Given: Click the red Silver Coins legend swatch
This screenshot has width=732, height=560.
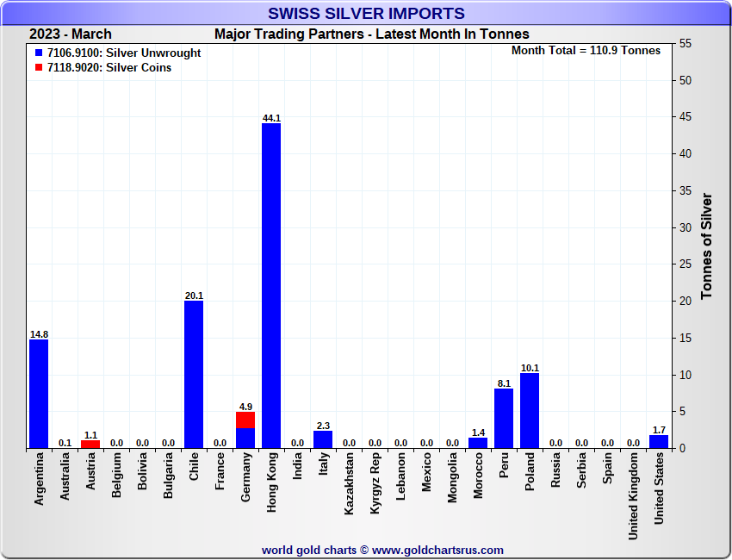Looking at the screenshot, I should tap(39, 68).
